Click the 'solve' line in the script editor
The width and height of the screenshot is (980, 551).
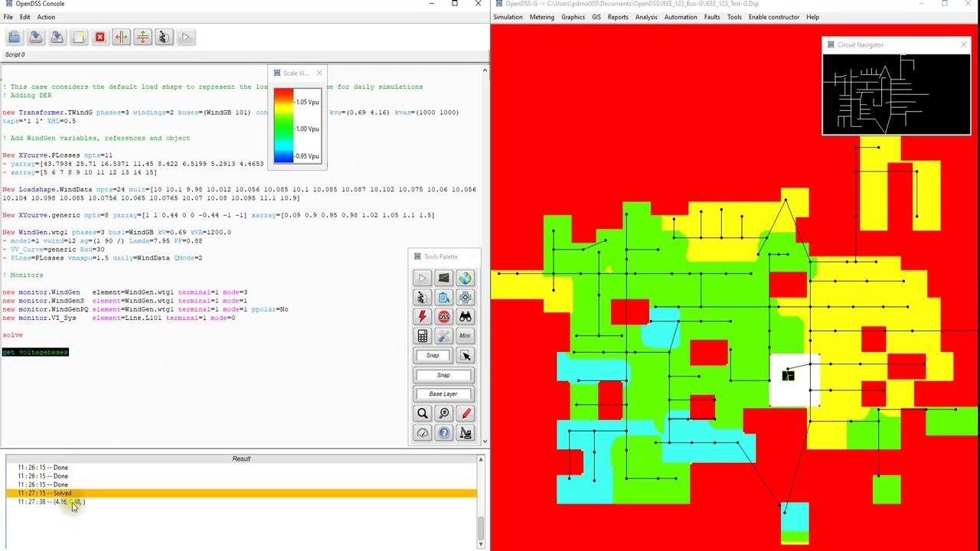point(12,335)
